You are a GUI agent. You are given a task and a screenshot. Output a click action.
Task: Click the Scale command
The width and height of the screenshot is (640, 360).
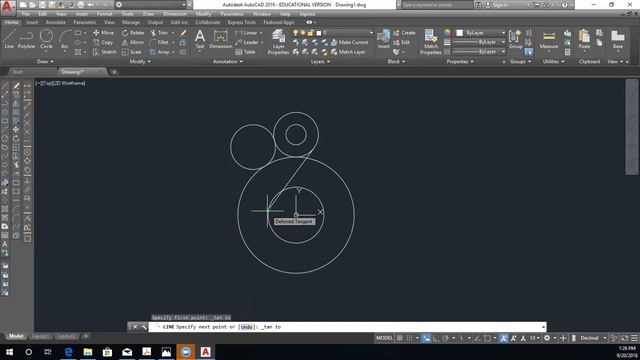coord(131,52)
